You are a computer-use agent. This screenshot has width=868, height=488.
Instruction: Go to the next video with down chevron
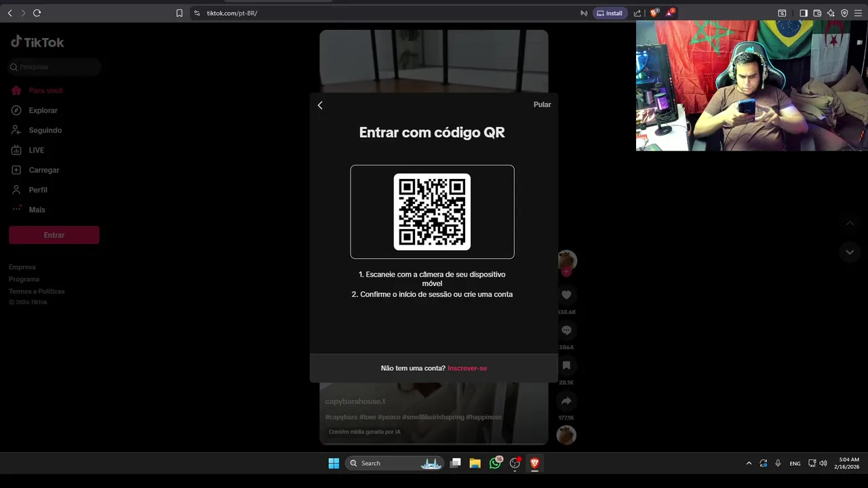coord(850,252)
